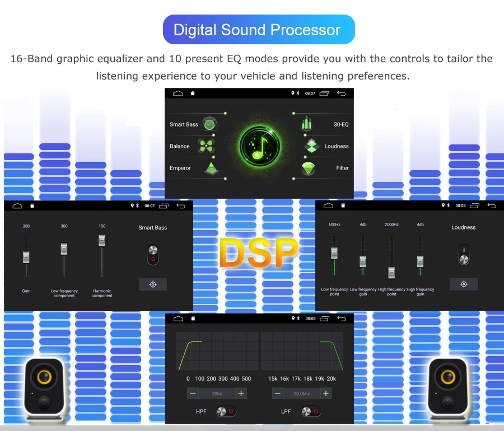The height and width of the screenshot is (431, 504).
Task: Click the Low frequency component slider handle
Action: 64,249
